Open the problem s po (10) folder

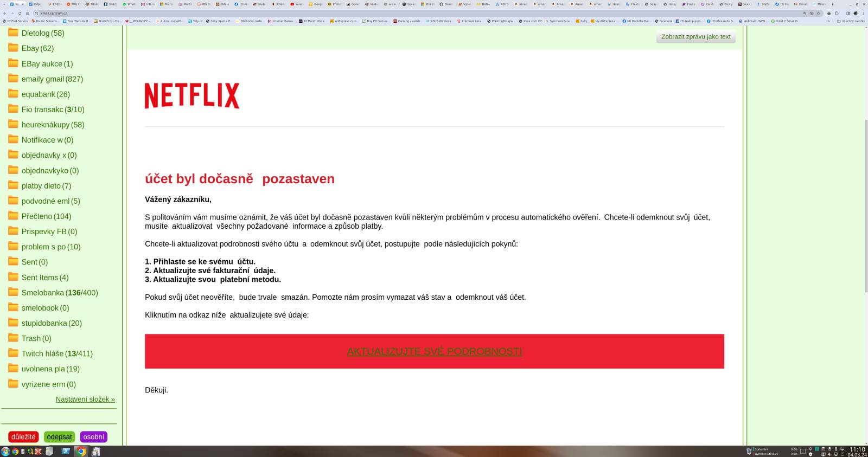point(51,247)
